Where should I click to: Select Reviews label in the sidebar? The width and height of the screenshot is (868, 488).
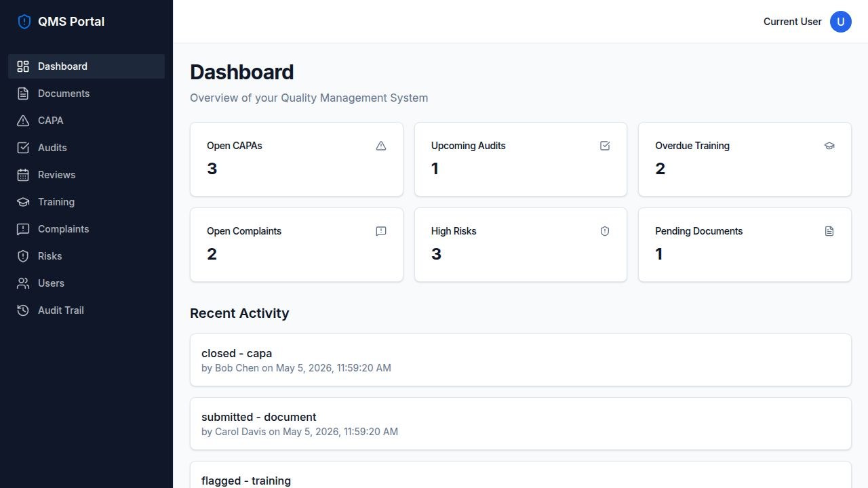click(56, 175)
